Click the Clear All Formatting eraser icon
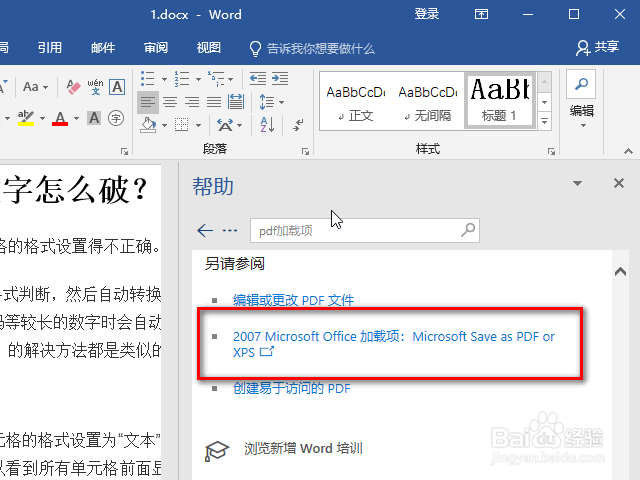Image resolution: width=640 pixels, height=480 pixels. [x=73, y=87]
